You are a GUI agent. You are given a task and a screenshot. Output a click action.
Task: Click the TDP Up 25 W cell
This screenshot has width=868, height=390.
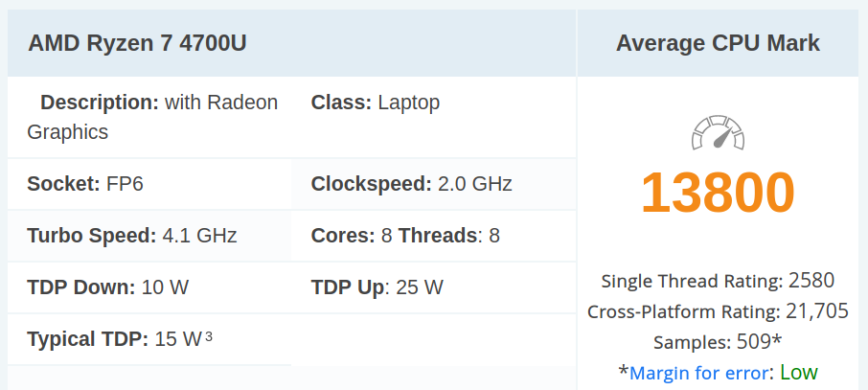(x=377, y=287)
